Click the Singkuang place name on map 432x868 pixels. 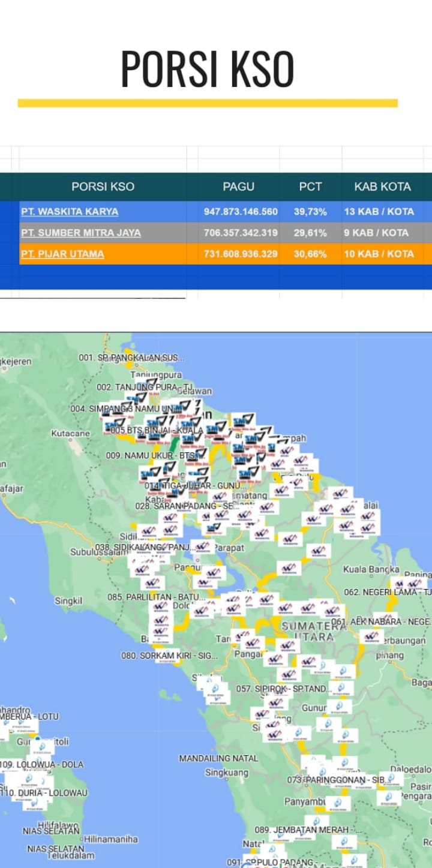227,773
